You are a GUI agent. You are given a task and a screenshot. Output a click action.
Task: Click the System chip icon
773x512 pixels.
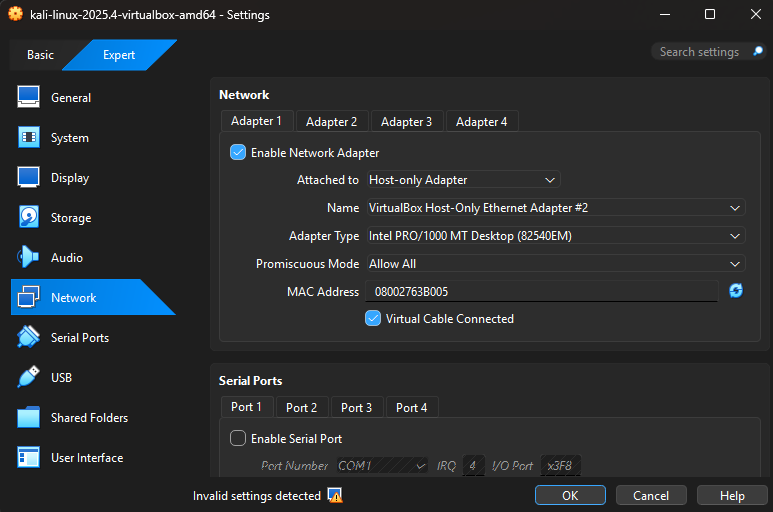click(29, 137)
